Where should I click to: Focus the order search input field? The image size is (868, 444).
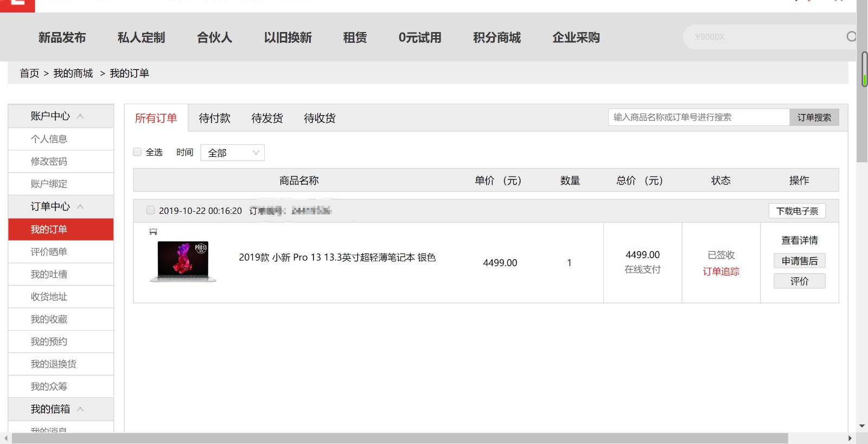699,117
